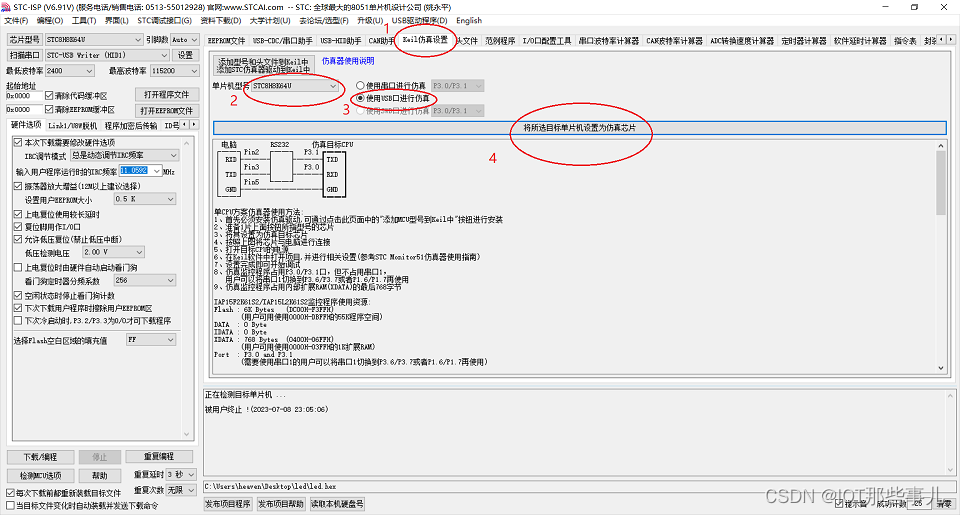Image resolution: width=960 pixels, height=515 pixels.
Task: Open 低压检测电压 2.00 V dropdown
Action: coord(114,252)
